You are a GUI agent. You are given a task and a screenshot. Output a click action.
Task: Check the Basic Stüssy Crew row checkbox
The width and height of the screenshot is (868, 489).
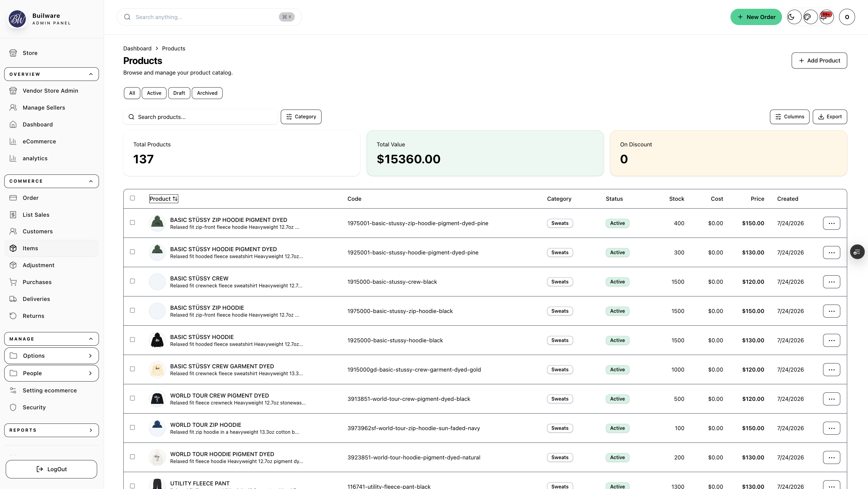coord(132,281)
